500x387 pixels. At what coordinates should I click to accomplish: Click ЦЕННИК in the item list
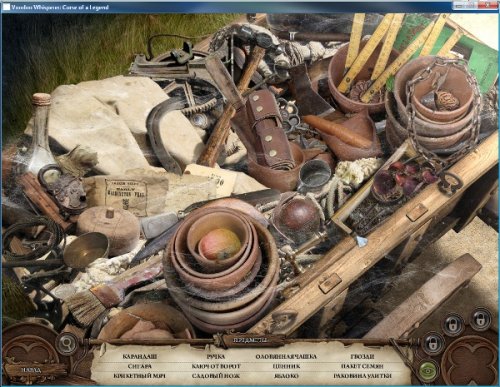(286, 366)
